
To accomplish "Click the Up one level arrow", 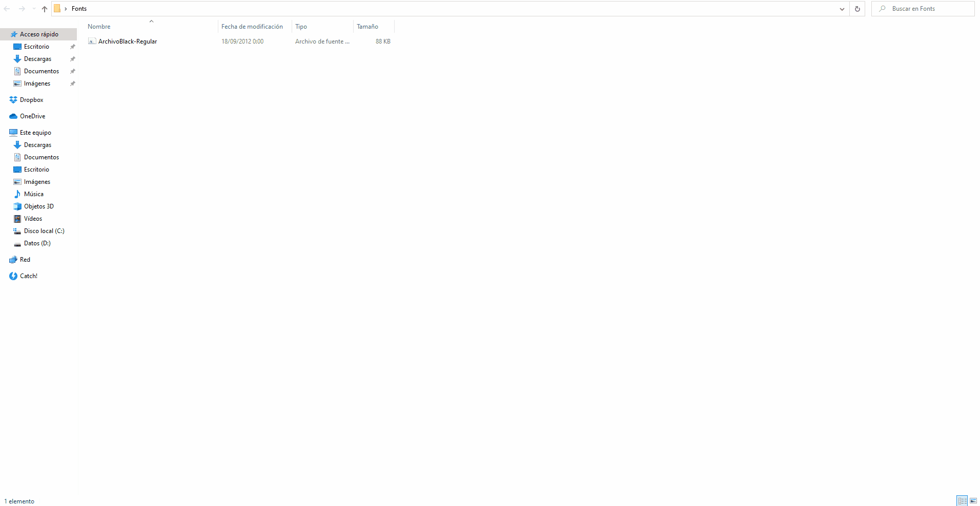I will [x=45, y=9].
